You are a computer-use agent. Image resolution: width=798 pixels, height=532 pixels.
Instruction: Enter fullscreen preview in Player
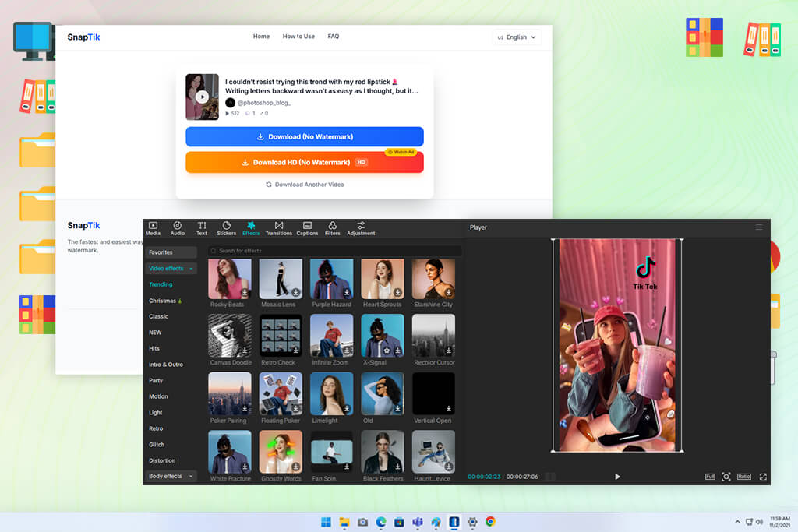coord(763,477)
